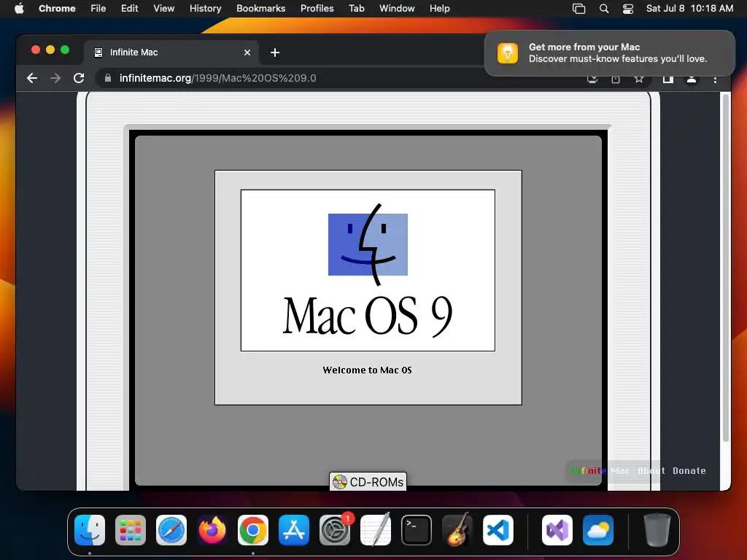Click the Mac OS 9 splash image
The height and width of the screenshot is (560, 747).
[x=368, y=270]
